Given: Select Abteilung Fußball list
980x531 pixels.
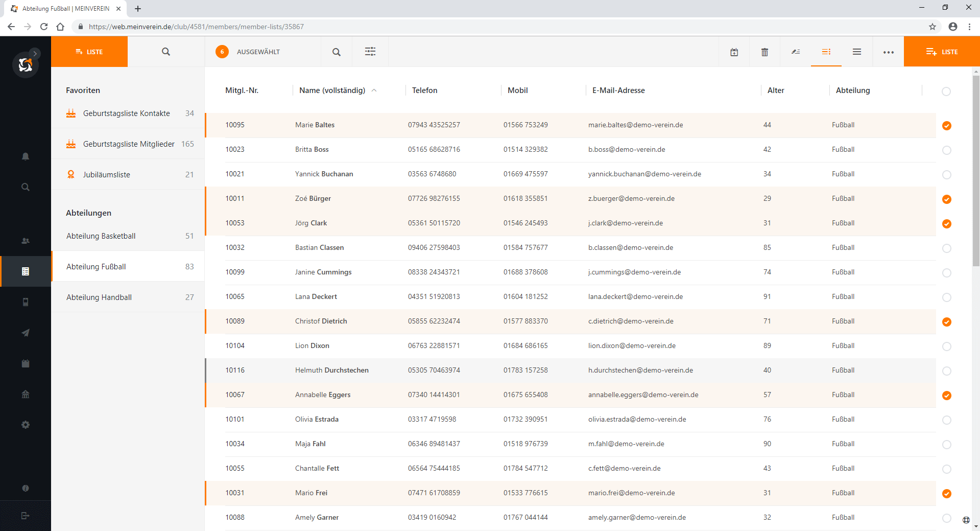Looking at the screenshot, I should pyautogui.click(x=128, y=266).
